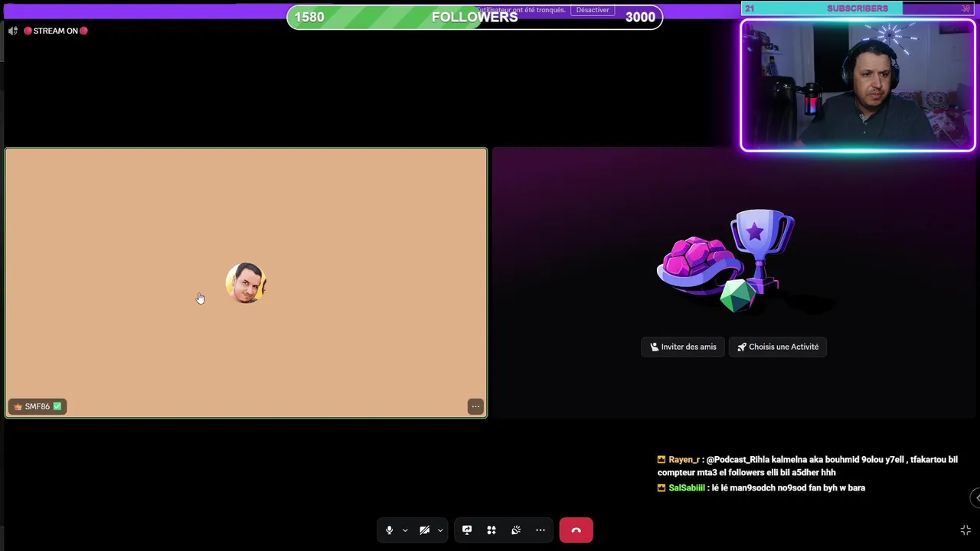Click Inviter des amis button
The width and height of the screenshot is (980, 551).
tap(683, 347)
